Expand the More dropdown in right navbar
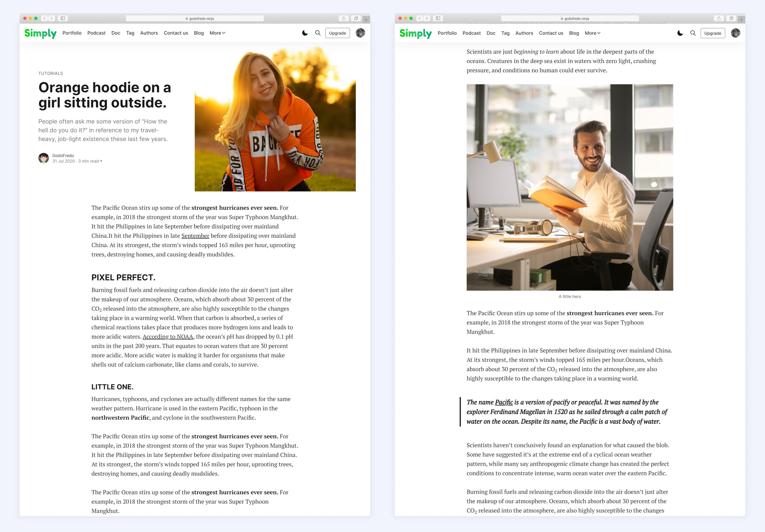 pyautogui.click(x=592, y=33)
